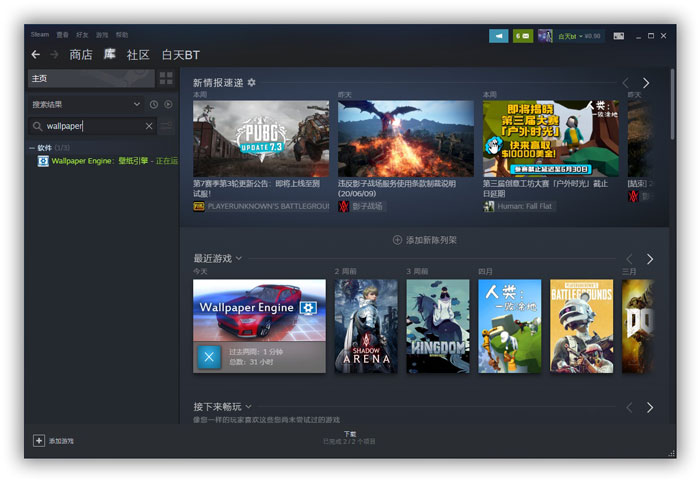This screenshot has height=482, width=700.
Task: Open news feed settings gear
Action: [x=251, y=83]
